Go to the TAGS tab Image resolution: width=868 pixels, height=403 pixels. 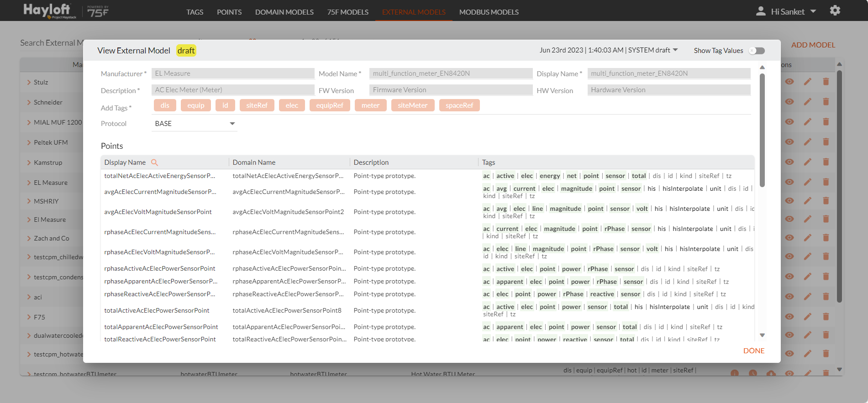[x=195, y=12]
